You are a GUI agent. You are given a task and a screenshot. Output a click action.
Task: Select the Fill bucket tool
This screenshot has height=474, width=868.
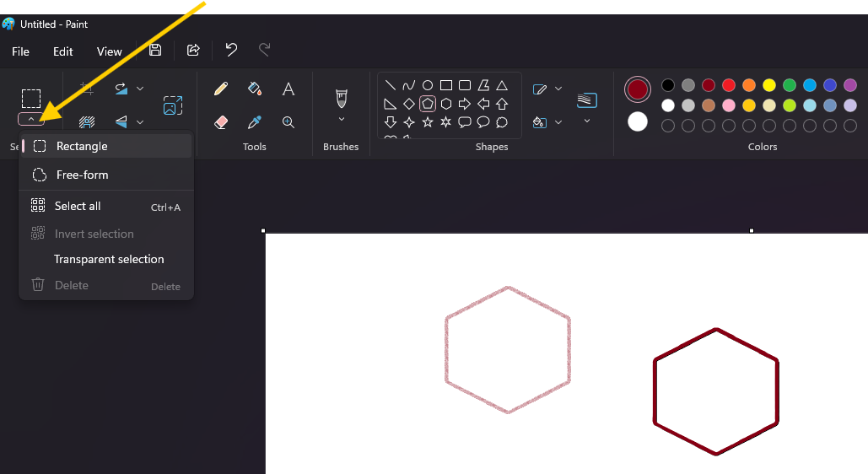click(254, 89)
